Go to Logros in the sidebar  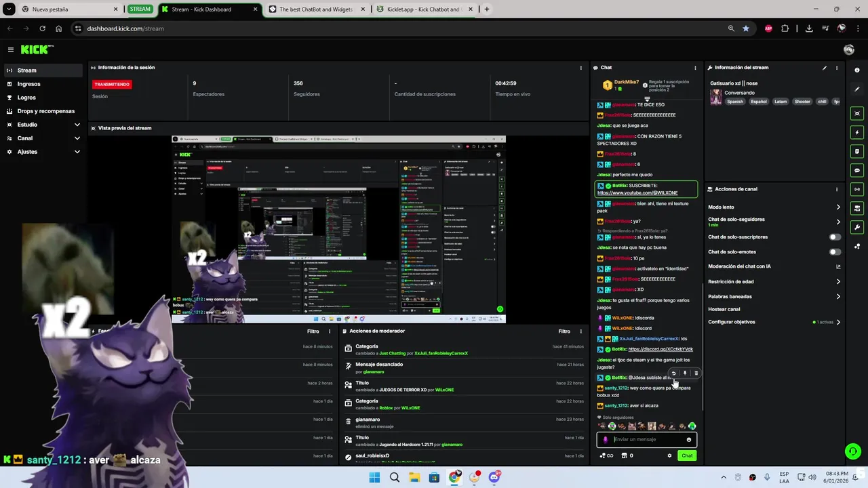pyautogui.click(x=42, y=98)
